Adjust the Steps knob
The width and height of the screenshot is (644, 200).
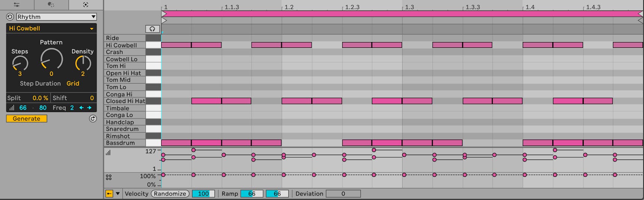coord(20,63)
